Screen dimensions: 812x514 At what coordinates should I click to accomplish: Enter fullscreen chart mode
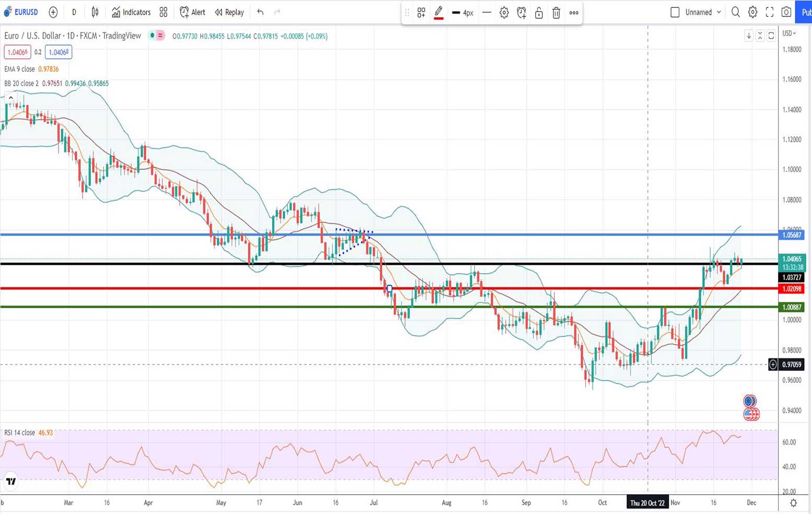[769, 12]
